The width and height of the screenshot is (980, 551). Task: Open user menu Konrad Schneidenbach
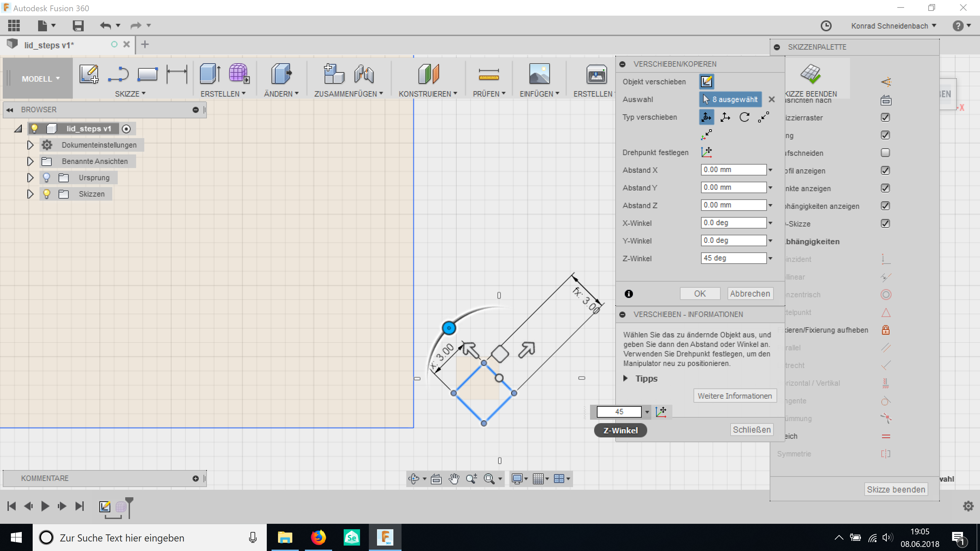pyautogui.click(x=894, y=26)
